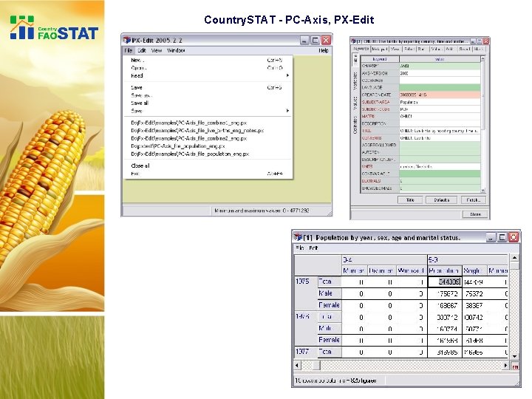Screen dimensions: 532x399
Task: Choose Save as... from the File menu
Action: 208,95
